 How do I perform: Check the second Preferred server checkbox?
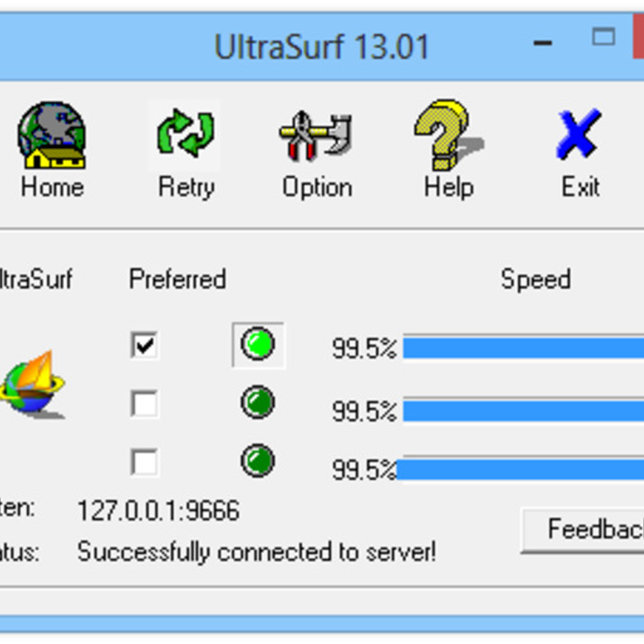[144, 403]
